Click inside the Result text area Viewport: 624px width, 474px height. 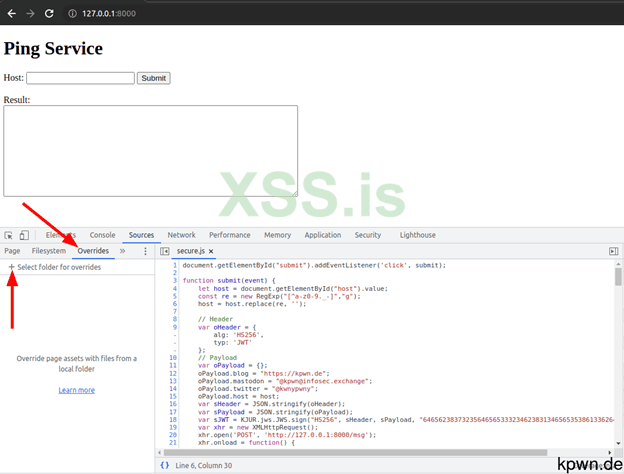[x=150, y=151]
